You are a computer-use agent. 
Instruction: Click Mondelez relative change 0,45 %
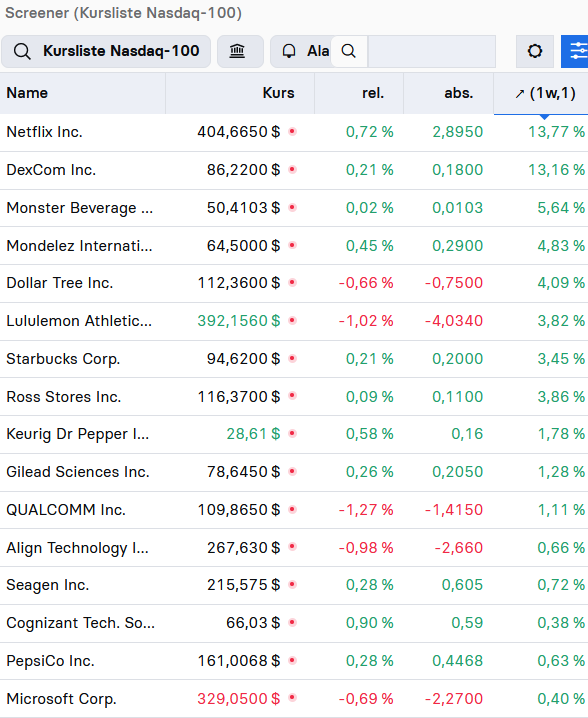(370, 245)
